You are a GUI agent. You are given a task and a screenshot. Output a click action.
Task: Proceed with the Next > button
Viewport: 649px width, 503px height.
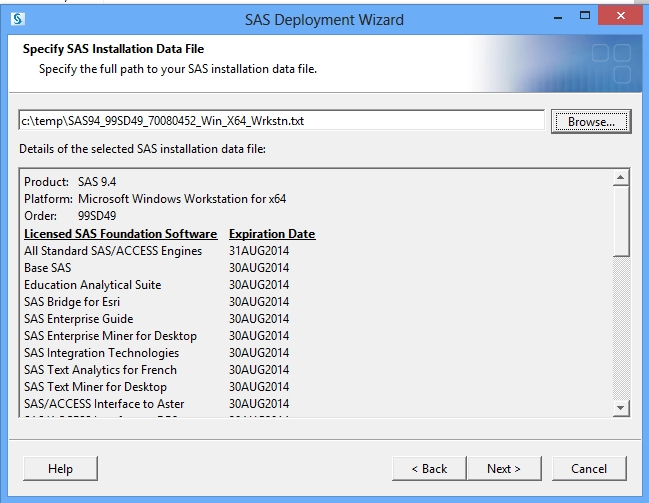click(x=504, y=469)
